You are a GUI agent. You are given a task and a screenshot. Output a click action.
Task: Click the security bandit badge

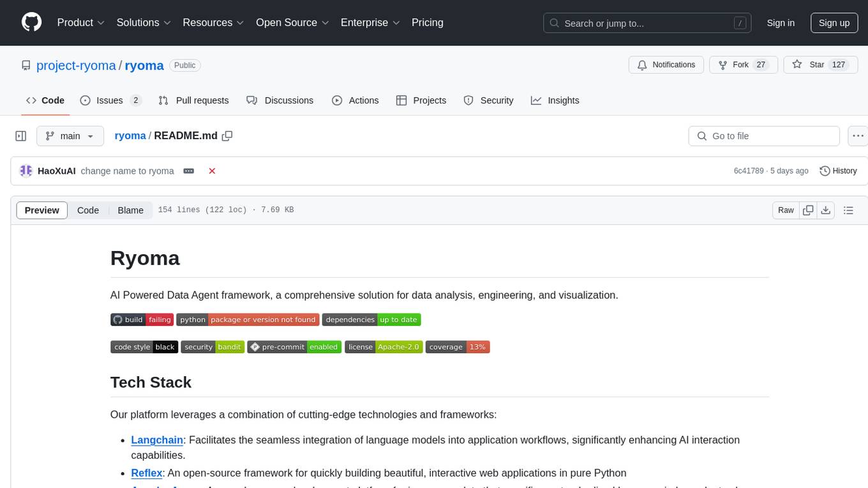213,347
